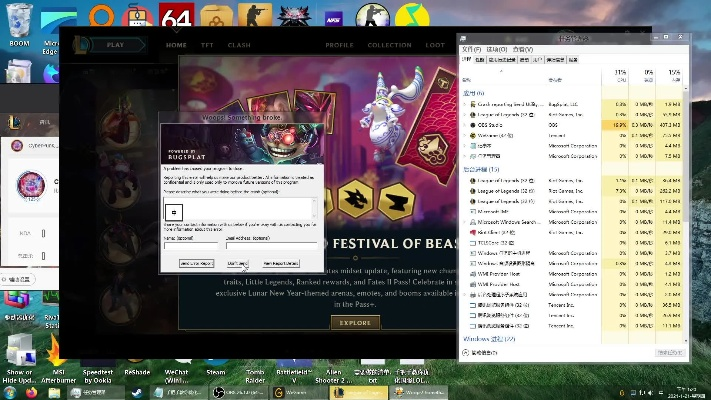Open the File (F) menu in Task Manager
Screen dimensions: 711x400
[x=471, y=49]
